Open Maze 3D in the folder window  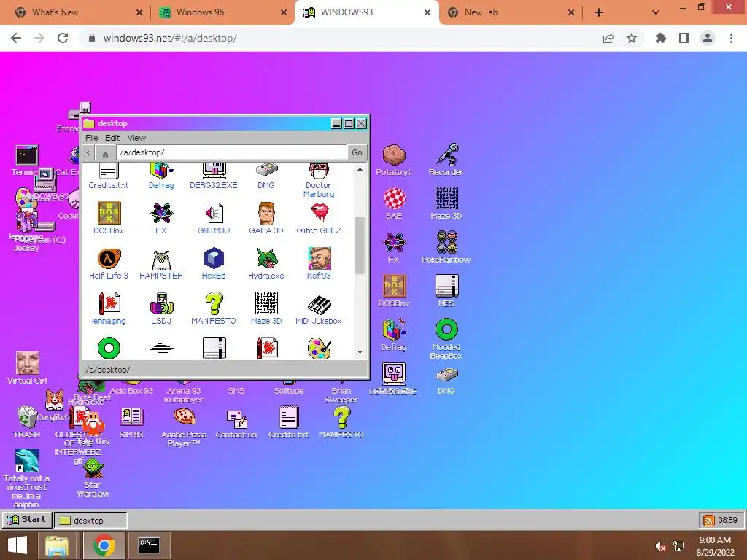point(266,308)
